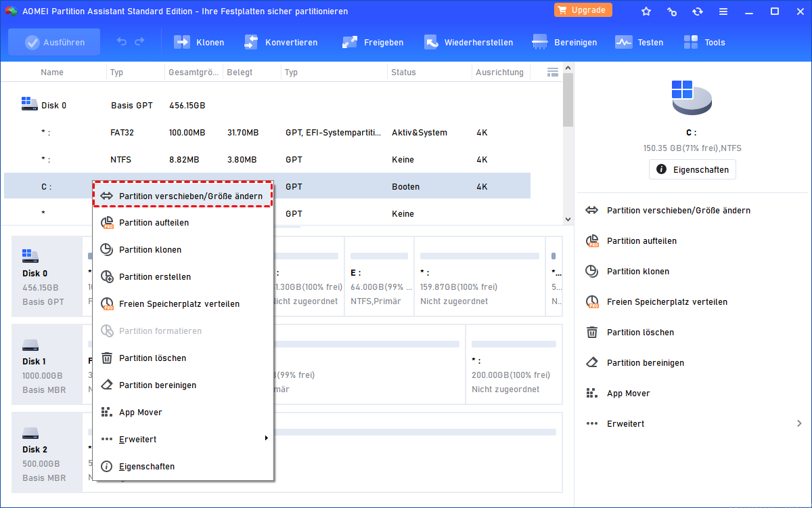Click 'App Mover' grid icon in right panel
Image resolution: width=812 pixels, height=508 pixels.
point(592,393)
